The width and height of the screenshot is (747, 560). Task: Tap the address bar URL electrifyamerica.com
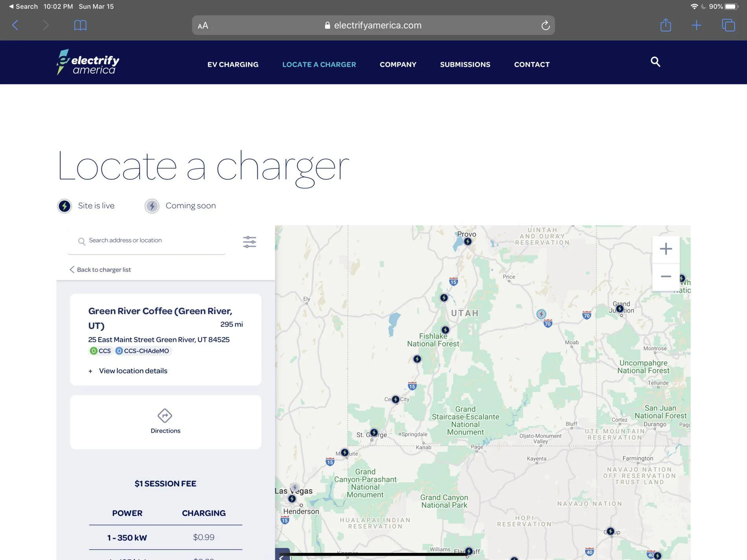click(x=377, y=25)
